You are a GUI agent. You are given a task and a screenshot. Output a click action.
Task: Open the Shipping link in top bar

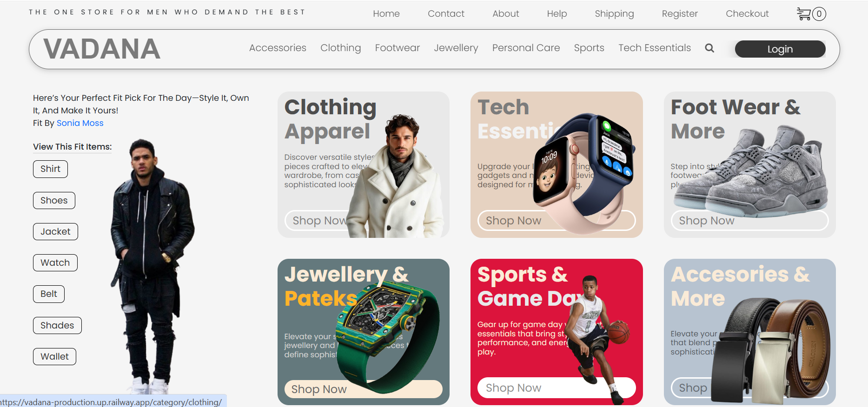[x=614, y=14]
